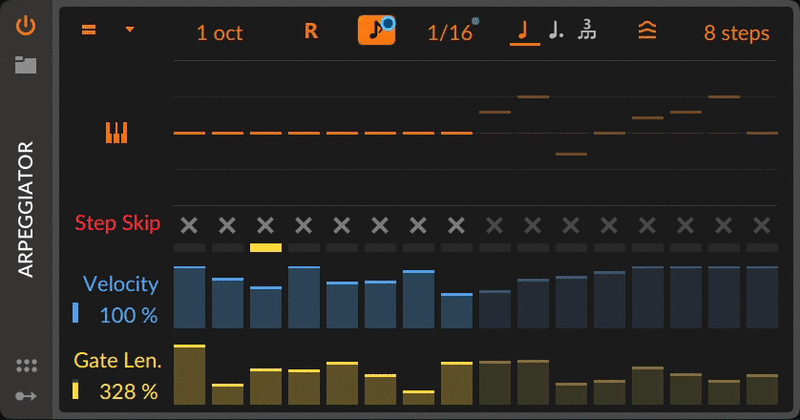Viewport: 800px width, 420px height.
Task: Click the stacked chevrons icon
Action: tap(647, 31)
